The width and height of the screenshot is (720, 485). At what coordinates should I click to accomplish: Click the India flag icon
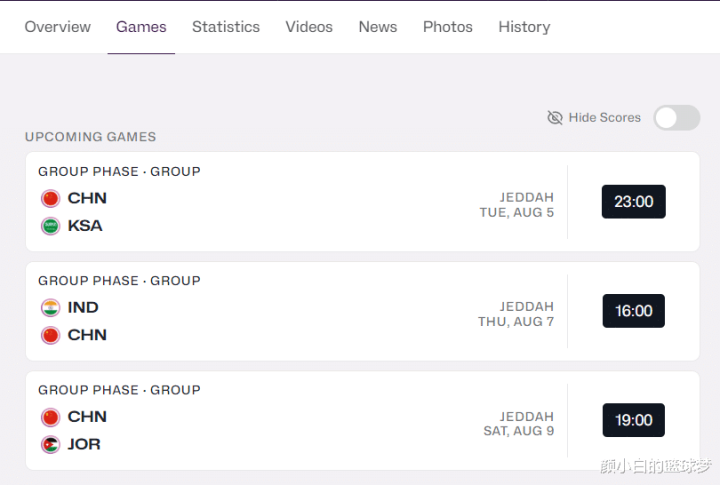coord(50,308)
